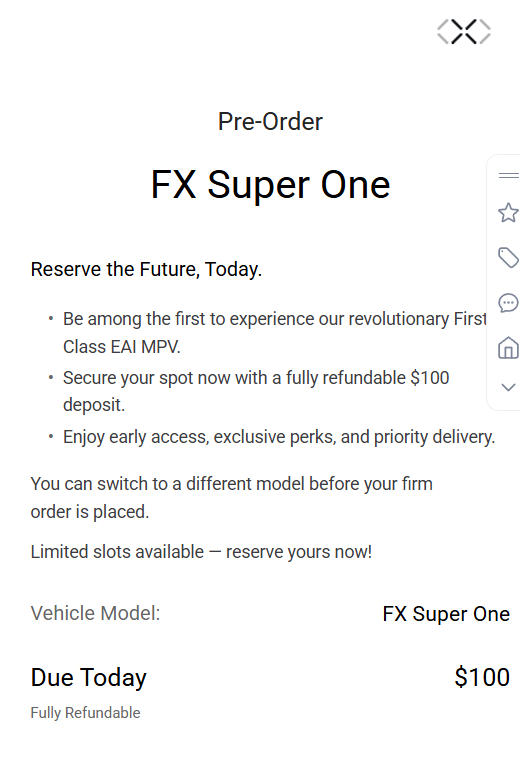Click "Reserve the Future, Today." text
520x783 pixels.
(146, 269)
